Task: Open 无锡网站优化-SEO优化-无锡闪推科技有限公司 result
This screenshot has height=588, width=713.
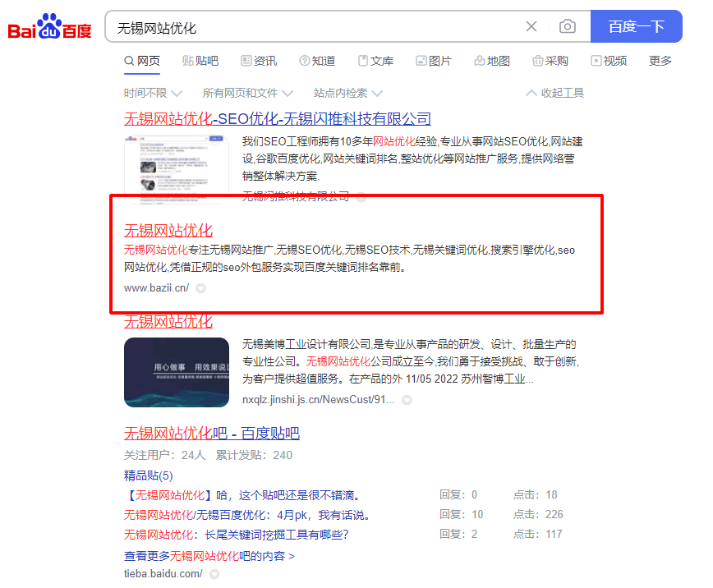Action: (x=278, y=119)
